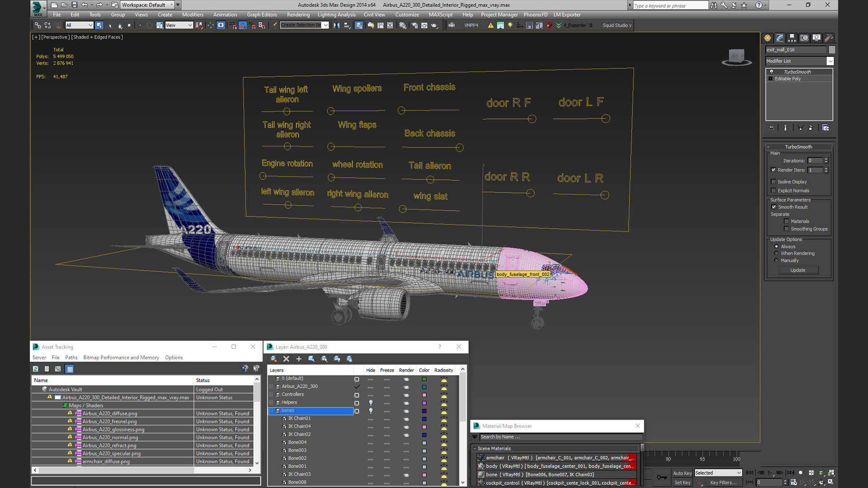
Task: Click the favorites star icon
Action: pyautogui.click(x=744, y=5)
